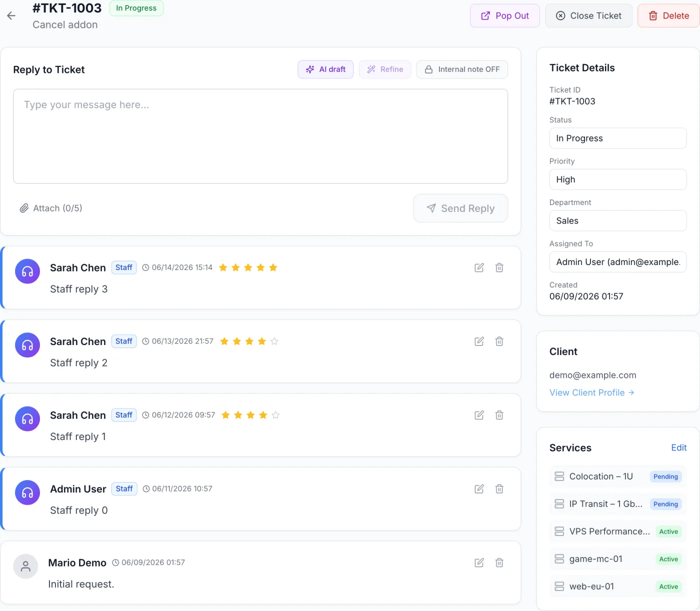This screenshot has height=611, width=700.
Task: Edit the Staff reply 3 message
Action: (479, 267)
